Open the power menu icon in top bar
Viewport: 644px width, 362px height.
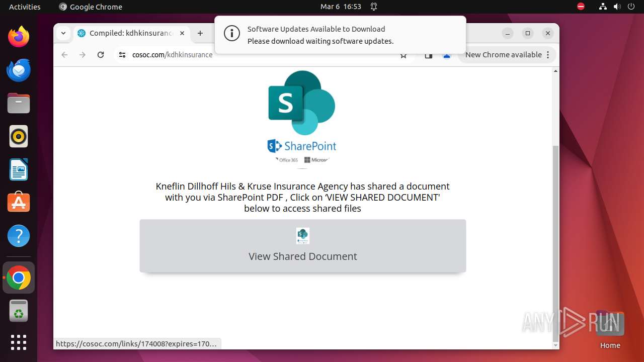[x=631, y=7]
